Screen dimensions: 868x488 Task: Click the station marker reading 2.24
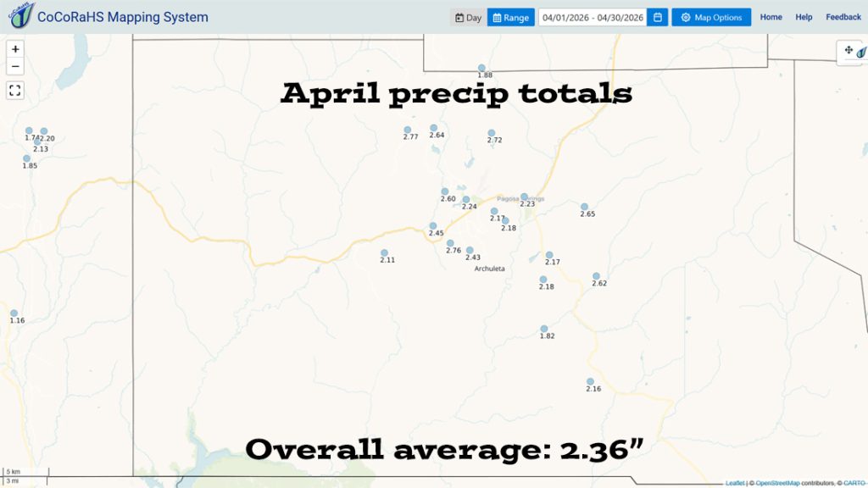pos(466,199)
